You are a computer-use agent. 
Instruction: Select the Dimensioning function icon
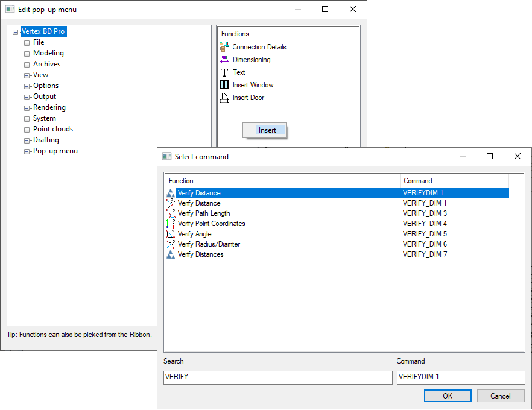pos(224,60)
